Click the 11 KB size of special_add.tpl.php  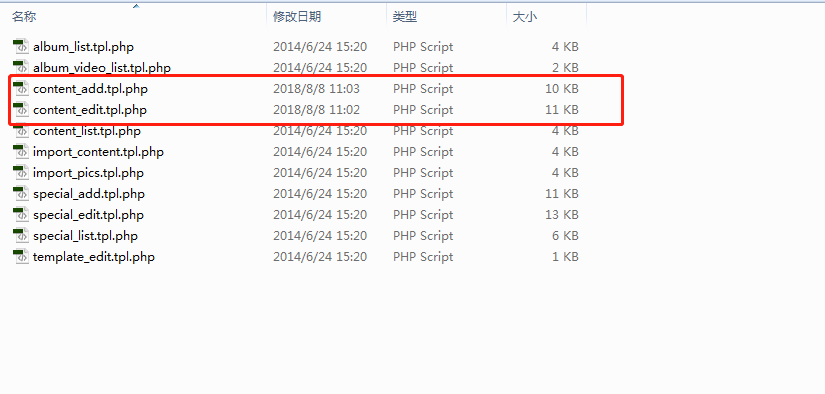pyautogui.click(x=561, y=194)
